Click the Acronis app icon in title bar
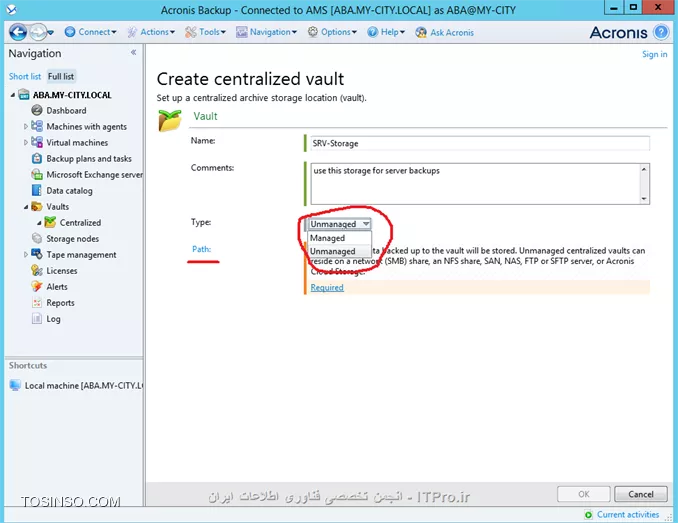This screenshot has height=523, width=678. tap(11, 10)
